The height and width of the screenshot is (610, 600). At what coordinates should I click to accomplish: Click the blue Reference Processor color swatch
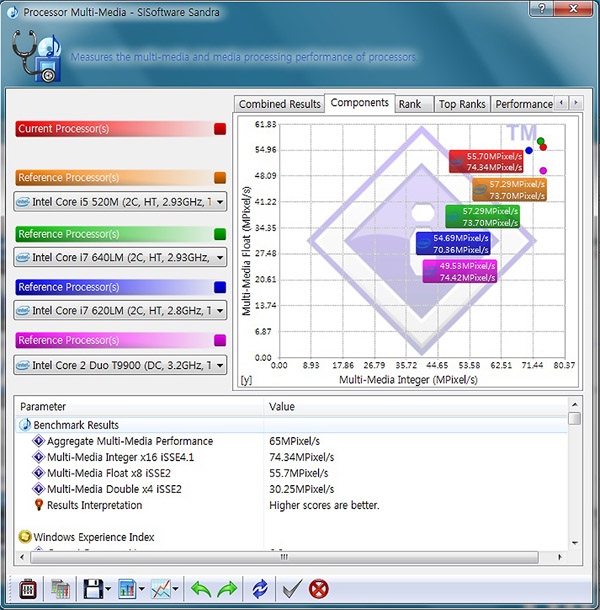(220, 287)
